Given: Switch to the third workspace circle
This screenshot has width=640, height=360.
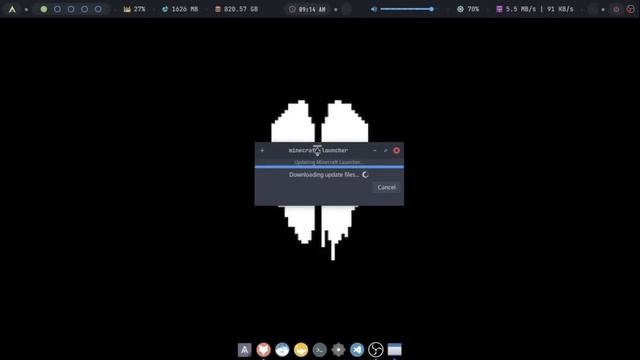Looking at the screenshot, I should pyautogui.click(x=71, y=9).
